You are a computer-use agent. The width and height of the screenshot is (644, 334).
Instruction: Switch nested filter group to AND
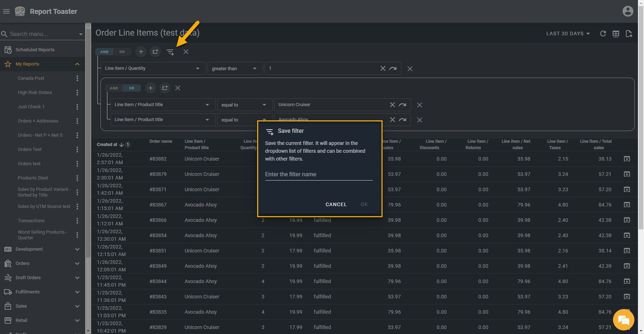point(114,88)
